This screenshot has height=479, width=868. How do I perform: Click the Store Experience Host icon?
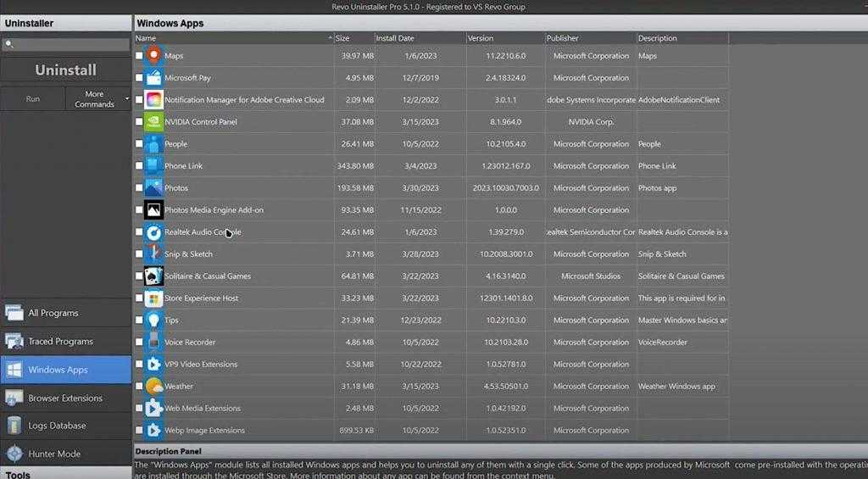click(x=153, y=298)
